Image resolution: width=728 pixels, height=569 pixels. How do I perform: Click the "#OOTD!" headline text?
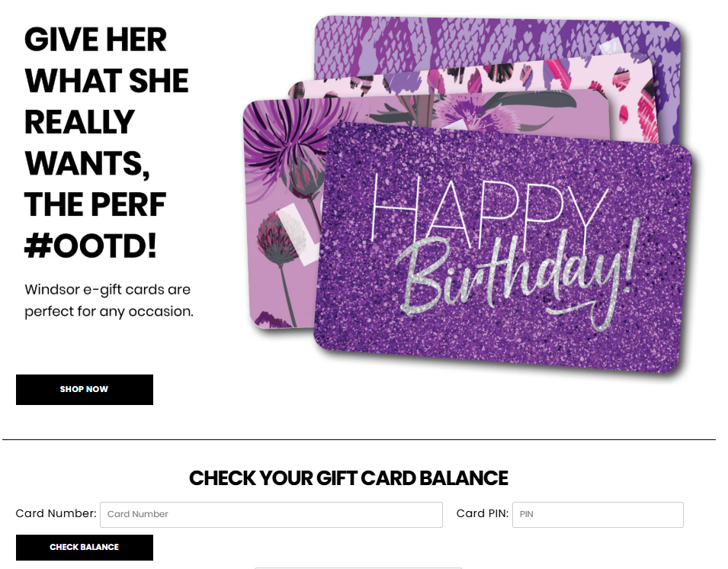click(x=91, y=246)
